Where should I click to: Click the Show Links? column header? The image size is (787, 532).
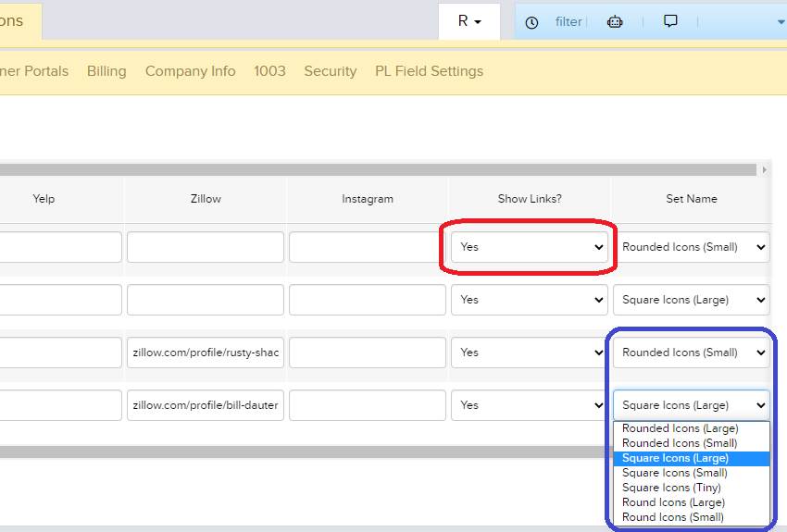pyautogui.click(x=530, y=199)
